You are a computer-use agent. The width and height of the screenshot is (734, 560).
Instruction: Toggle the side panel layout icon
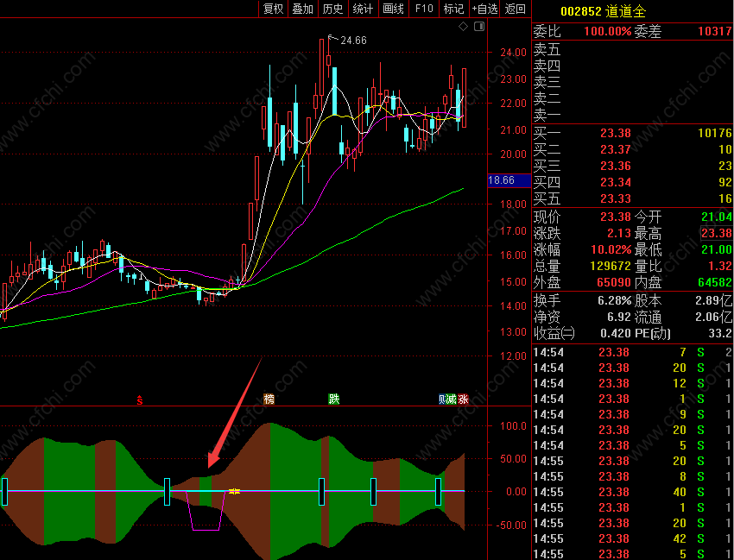[479, 27]
